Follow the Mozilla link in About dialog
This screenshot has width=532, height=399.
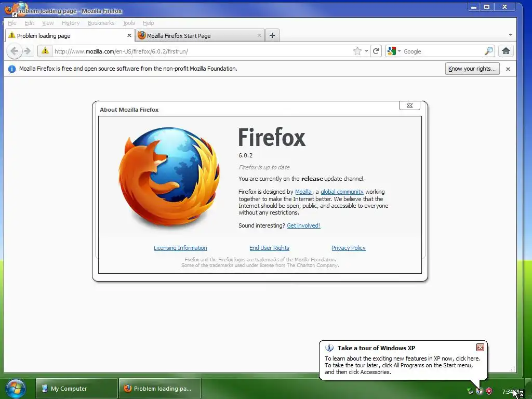pyautogui.click(x=303, y=192)
